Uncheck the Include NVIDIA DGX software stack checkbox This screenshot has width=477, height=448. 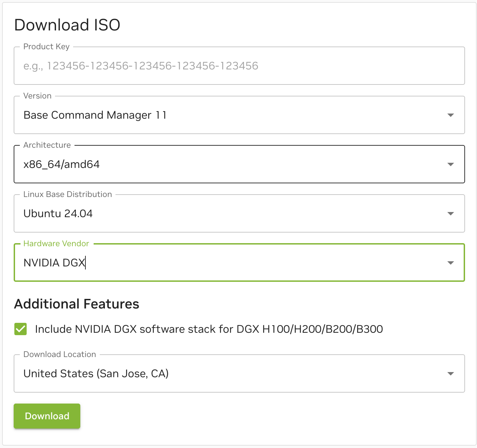(21, 329)
